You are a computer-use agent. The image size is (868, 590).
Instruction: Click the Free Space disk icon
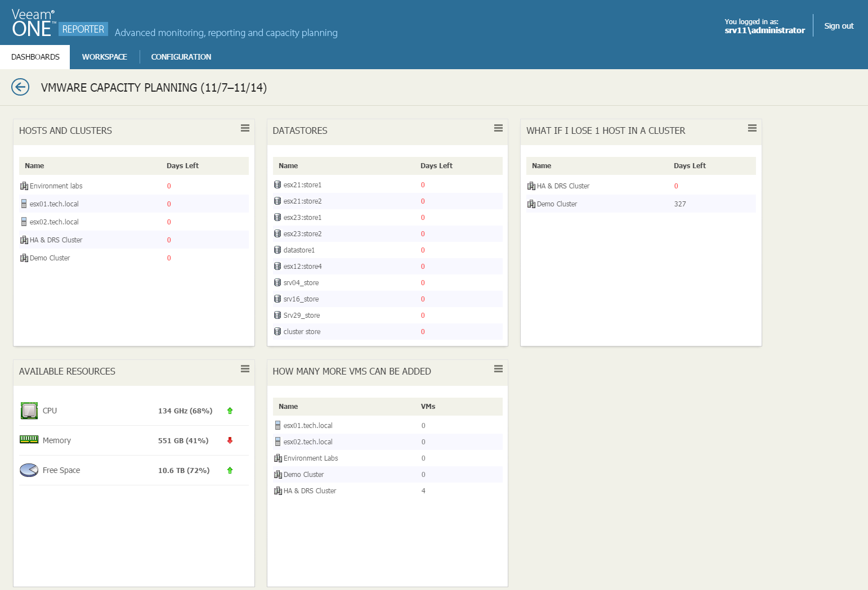29,470
